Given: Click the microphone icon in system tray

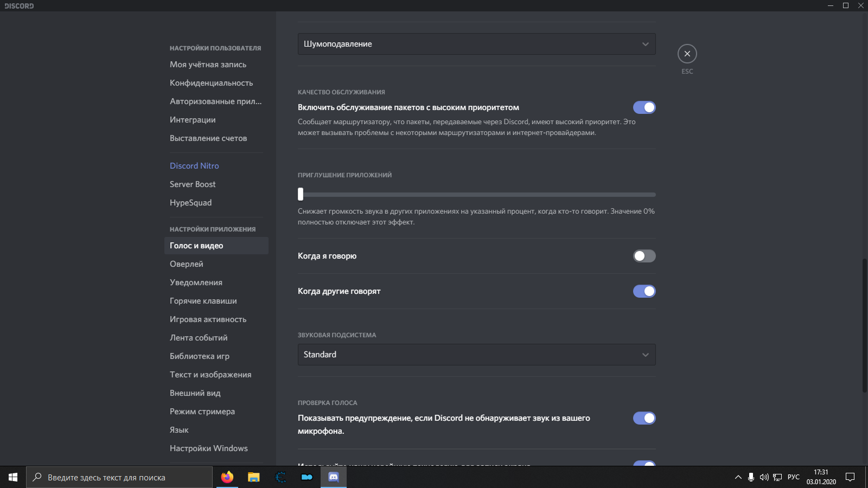Looking at the screenshot, I should [751, 477].
